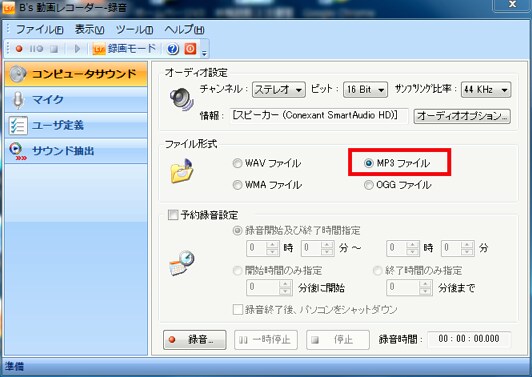
Task: Open ツール menu
Action: coord(134,30)
